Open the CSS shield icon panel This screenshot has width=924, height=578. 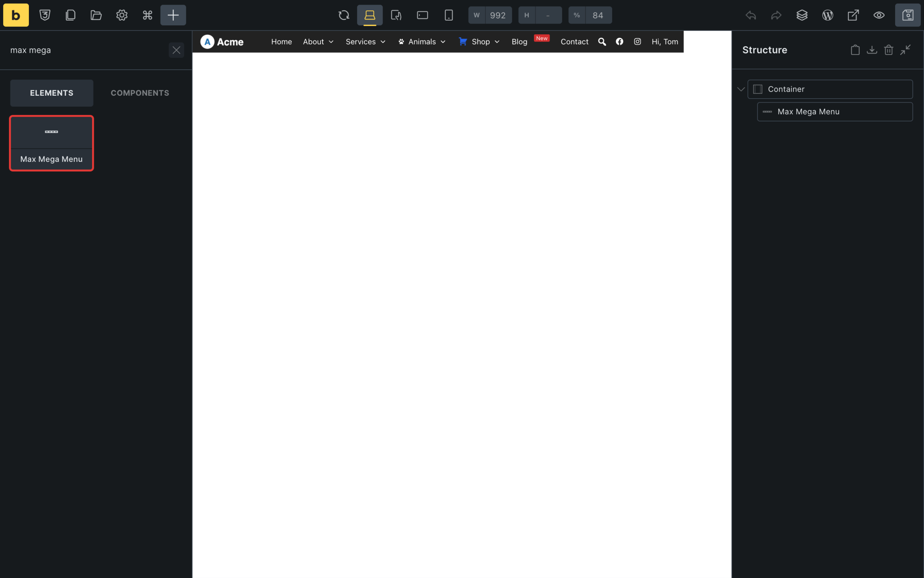45,15
